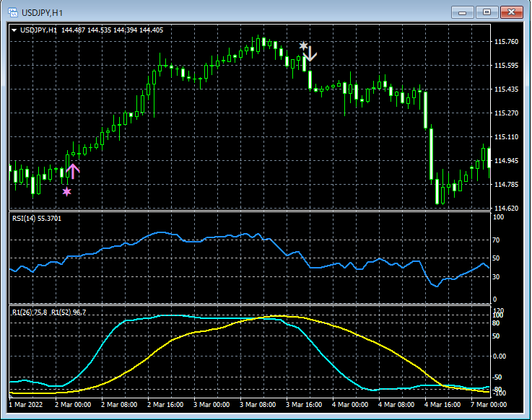This screenshot has height=420, width=532.
Task: Select the gray star above sell arrow
Action: point(303,46)
